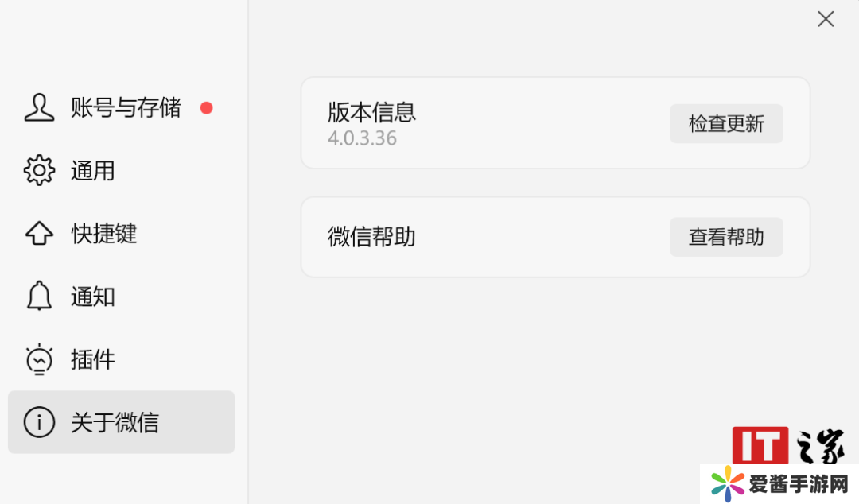Close the settings window

[826, 19]
